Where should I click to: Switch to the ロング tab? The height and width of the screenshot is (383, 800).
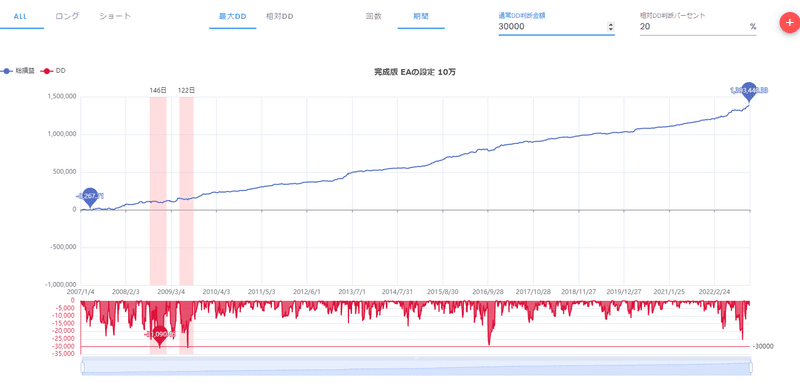click(67, 16)
